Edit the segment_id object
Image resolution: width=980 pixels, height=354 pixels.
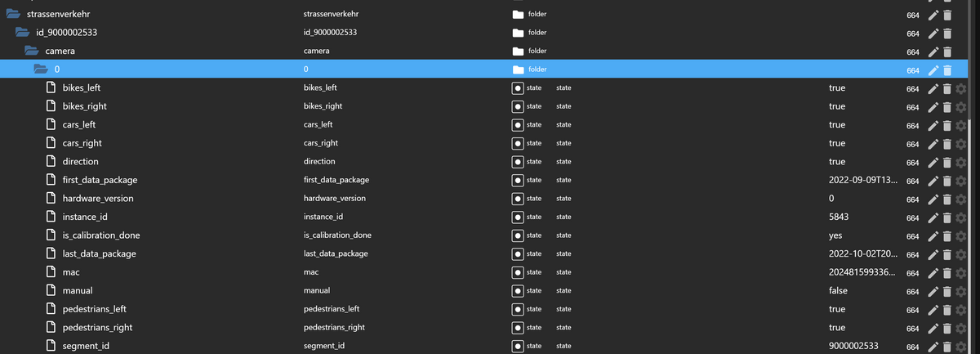[x=934, y=346]
